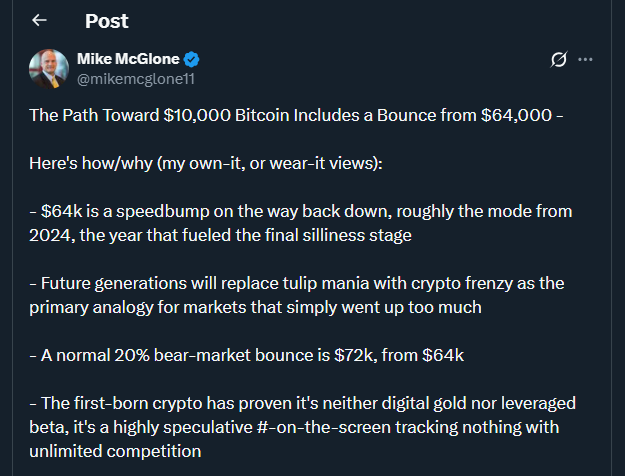Image resolution: width=625 pixels, height=476 pixels.
Task: Click the "Here's how/why" line
Action: click(x=212, y=163)
